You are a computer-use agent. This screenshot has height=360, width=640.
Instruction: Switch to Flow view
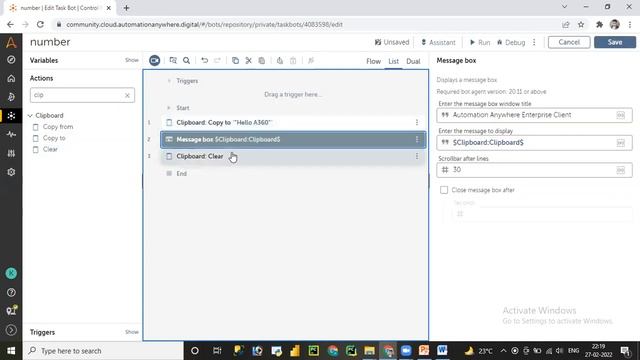pyautogui.click(x=373, y=61)
